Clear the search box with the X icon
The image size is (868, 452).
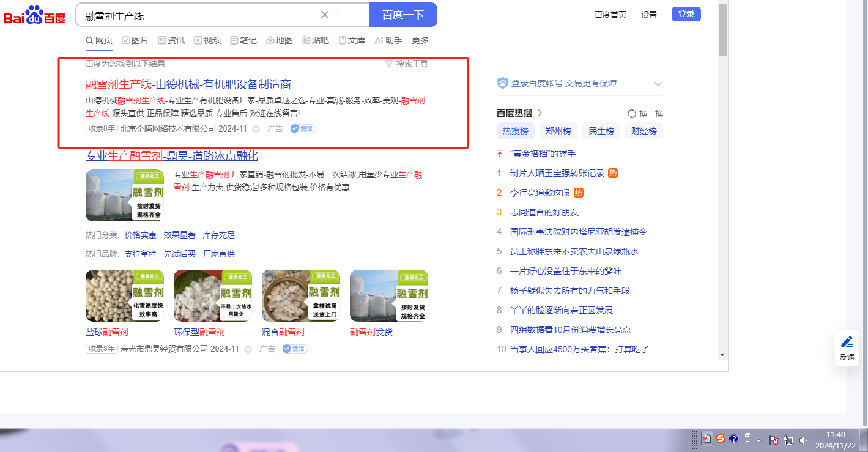coord(325,15)
